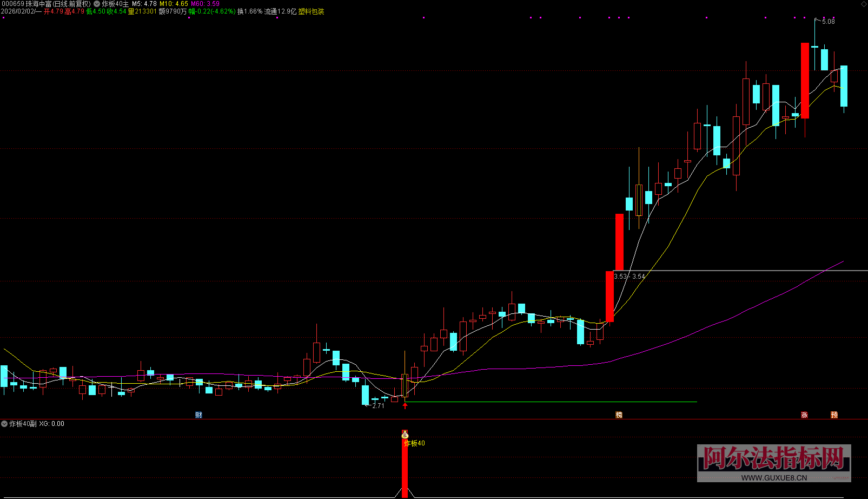The width and height of the screenshot is (868, 499).
Task: Click the red up-arrow buy signal
Action: tap(405, 405)
